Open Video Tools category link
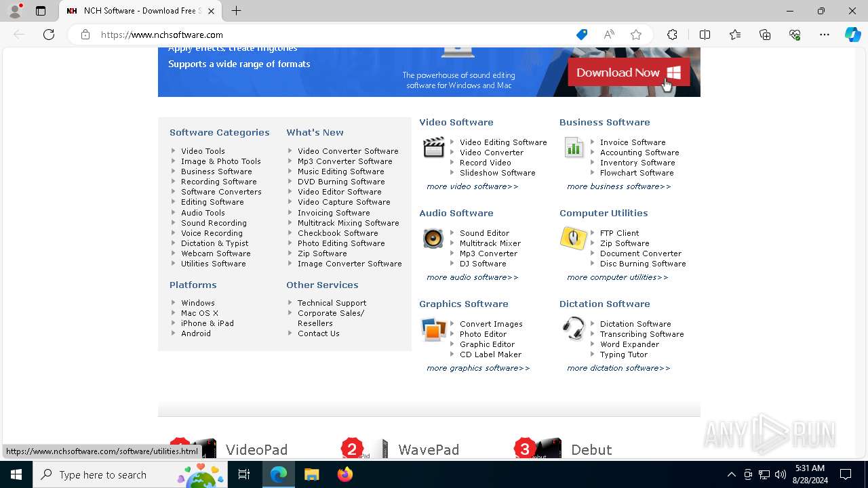The image size is (868, 488). [203, 151]
